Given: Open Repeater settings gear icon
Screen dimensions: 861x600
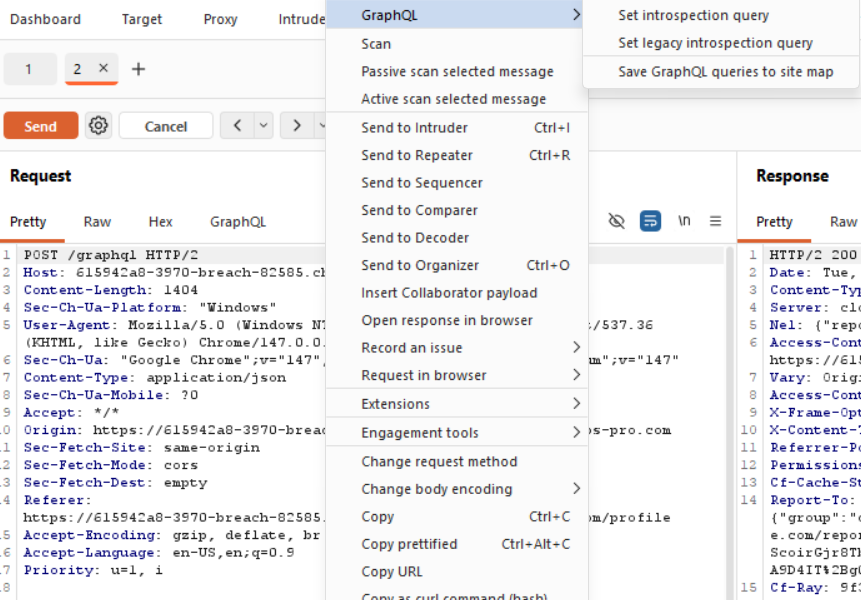Looking at the screenshot, I should click(98, 126).
